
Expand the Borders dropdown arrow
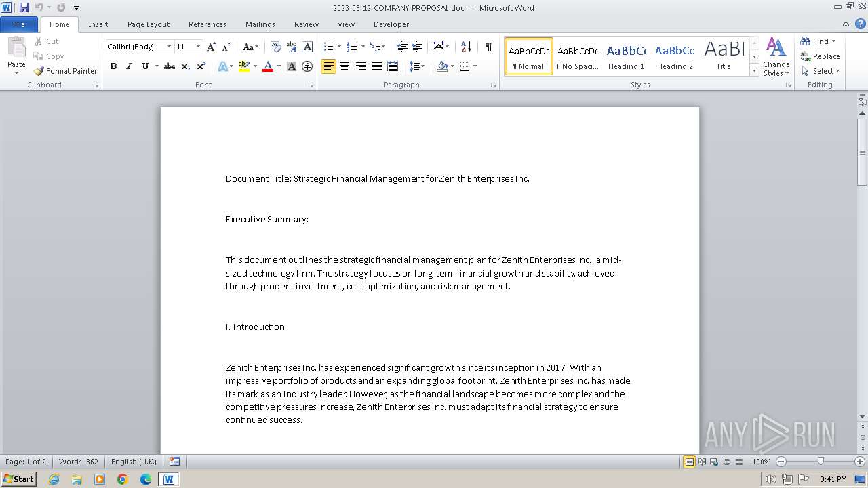tap(475, 66)
